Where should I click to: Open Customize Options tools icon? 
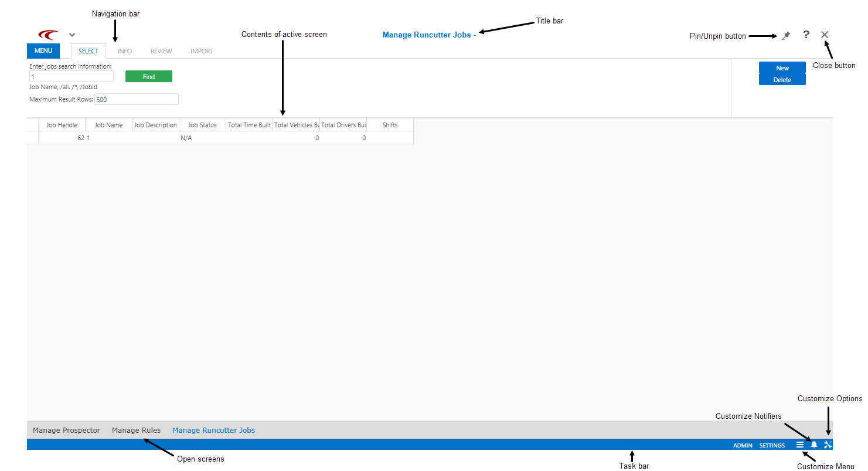click(828, 445)
